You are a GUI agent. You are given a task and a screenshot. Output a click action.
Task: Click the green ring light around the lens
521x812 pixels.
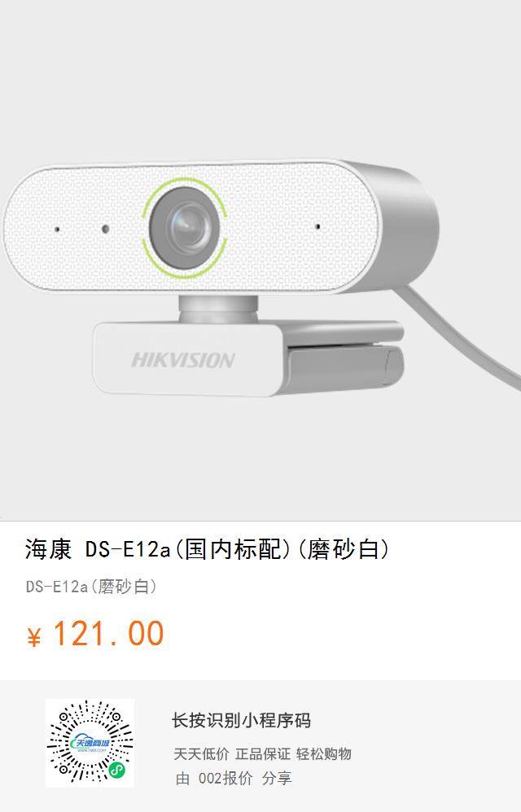pos(184,228)
